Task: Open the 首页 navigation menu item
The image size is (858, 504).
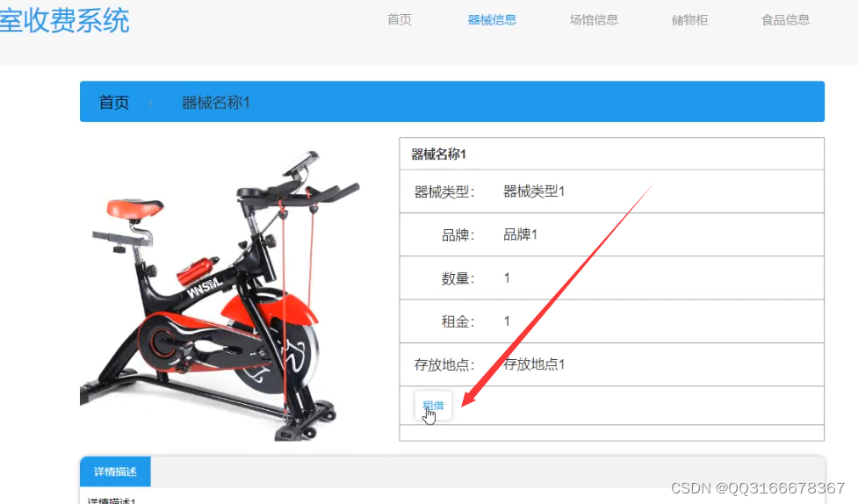Action: 400,19
